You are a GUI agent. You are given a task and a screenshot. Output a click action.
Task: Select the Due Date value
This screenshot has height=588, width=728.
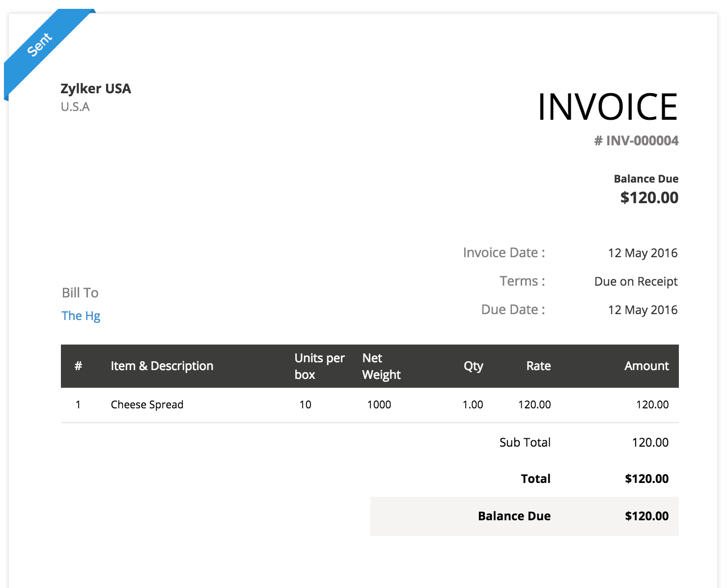(643, 310)
